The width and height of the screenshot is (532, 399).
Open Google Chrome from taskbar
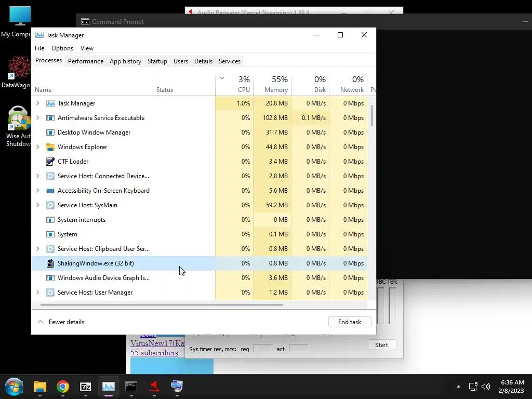coord(63,387)
